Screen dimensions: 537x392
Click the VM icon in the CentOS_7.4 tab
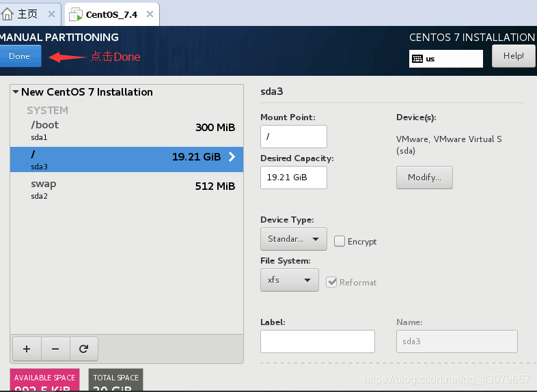(x=76, y=14)
